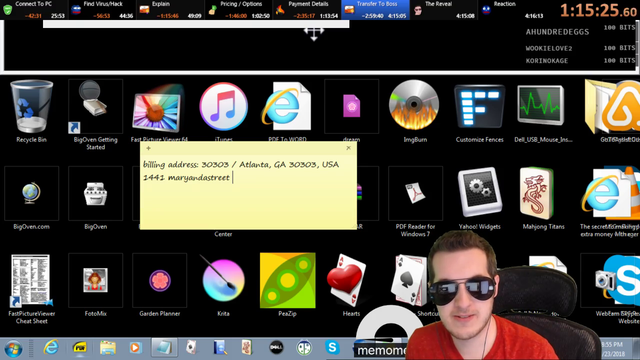Image resolution: width=640 pixels, height=360 pixels.
Task: Delete the sticky note with X button
Action: 348,148
